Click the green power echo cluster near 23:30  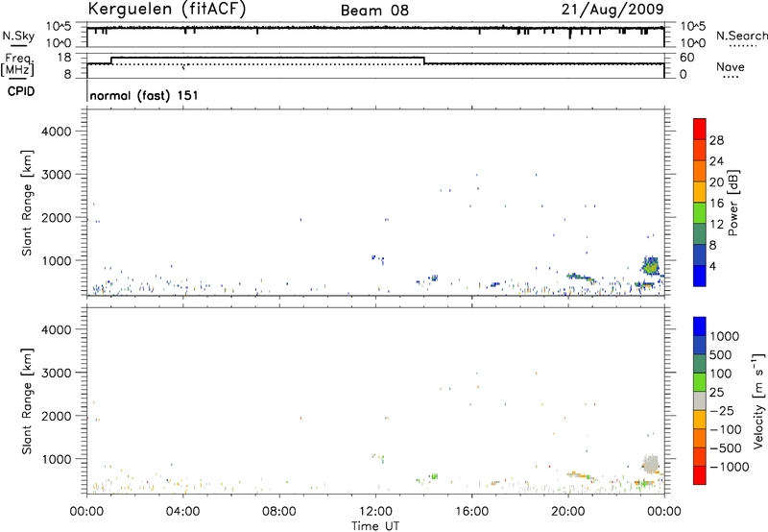tap(651, 267)
